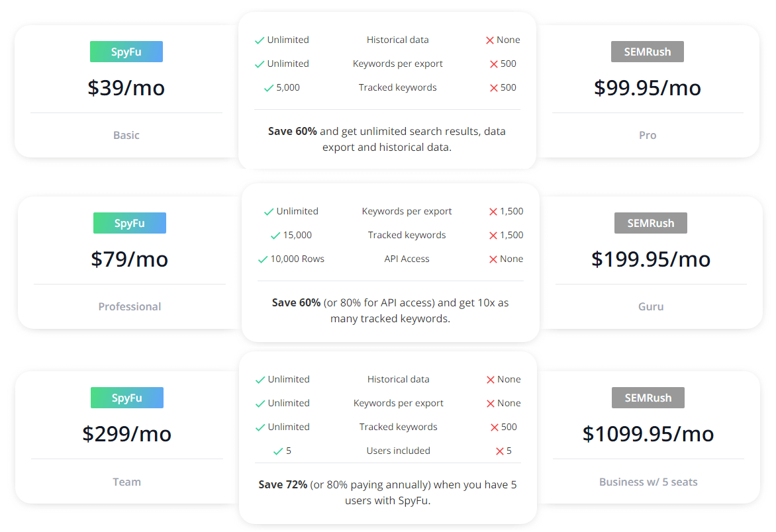Click green checkmark beside 15,000 tracked keywords
The width and height of the screenshot is (776, 532).
(x=275, y=236)
